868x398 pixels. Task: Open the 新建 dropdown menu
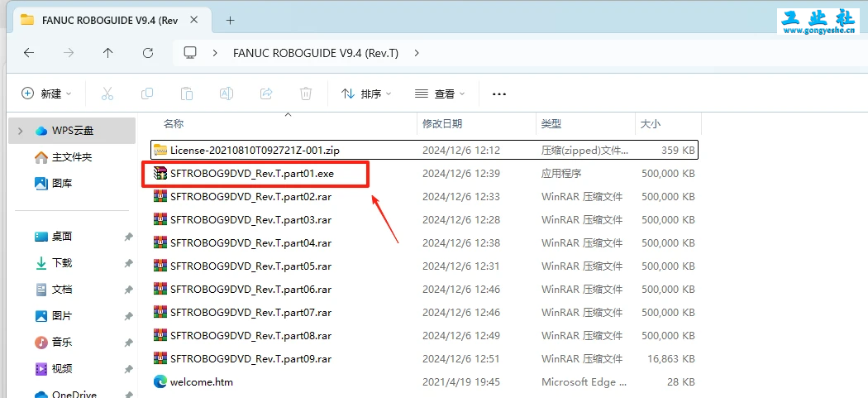(x=46, y=94)
